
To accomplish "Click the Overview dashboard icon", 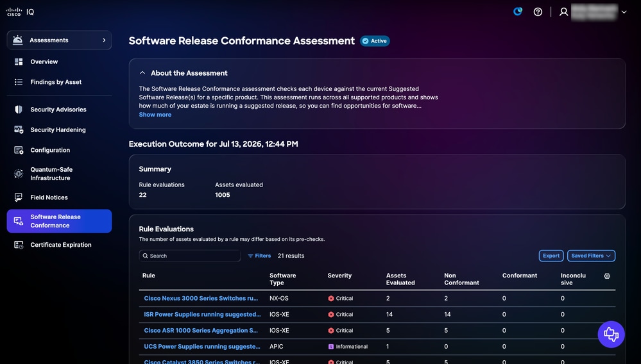I will click(19, 62).
